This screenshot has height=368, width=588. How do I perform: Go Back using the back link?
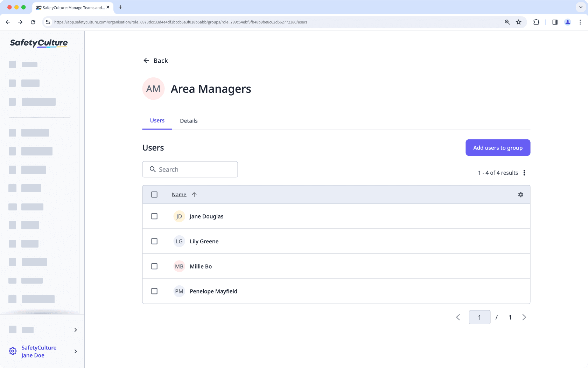pyautogui.click(x=156, y=60)
